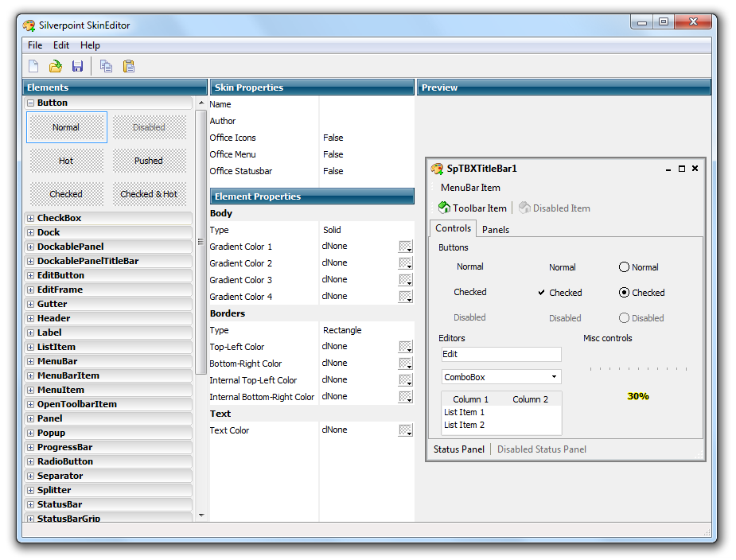Viewport: 736px width, 560px height.
Task: Select the Disabled button state under Button
Action: 149,127
